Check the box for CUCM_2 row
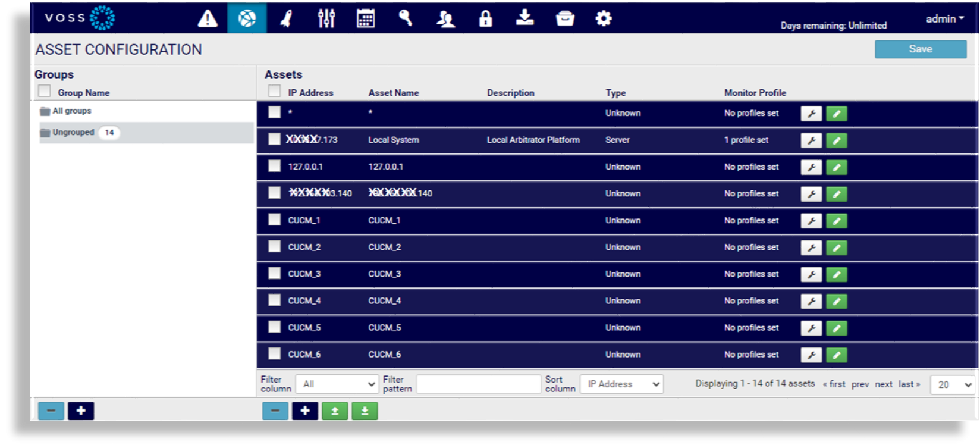 pos(274,246)
